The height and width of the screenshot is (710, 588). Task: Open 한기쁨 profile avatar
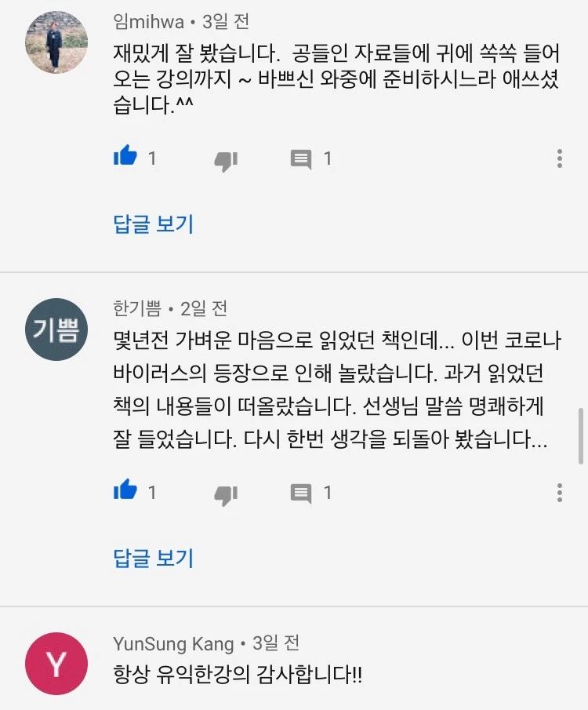click(x=56, y=330)
